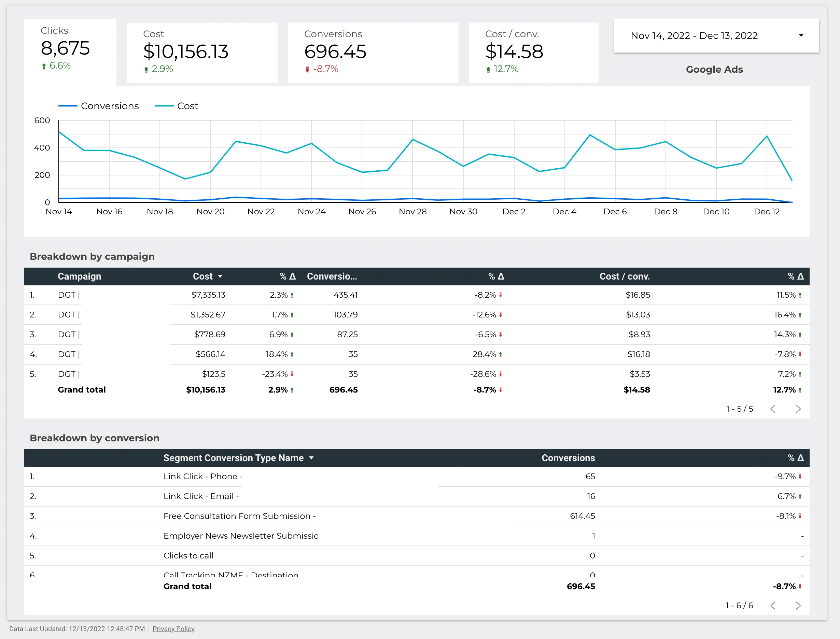Click the green arrow in Cost scorecard
This screenshot has width=840, height=639.
point(146,70)
